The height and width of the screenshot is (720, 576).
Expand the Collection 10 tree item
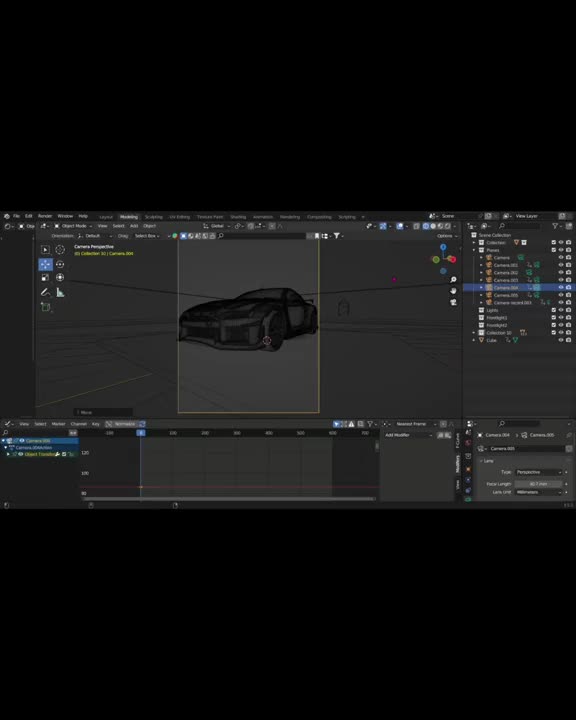474,333
